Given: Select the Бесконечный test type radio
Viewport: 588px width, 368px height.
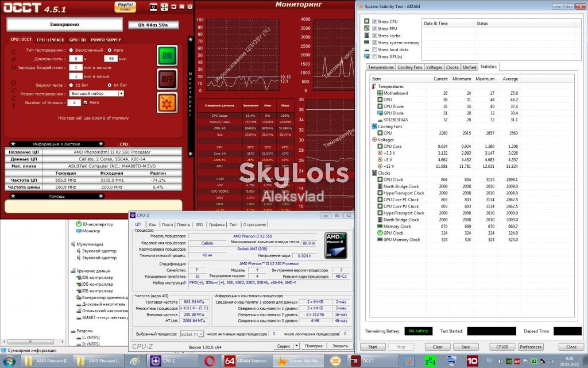Looking at the screenshot, I should [71, 50].
